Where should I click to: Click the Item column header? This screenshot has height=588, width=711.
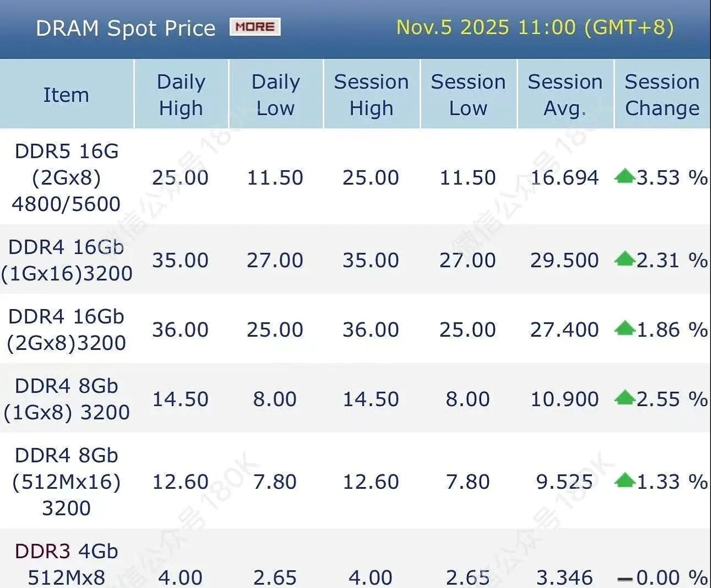pyautogui.click(x=66, y=95)
